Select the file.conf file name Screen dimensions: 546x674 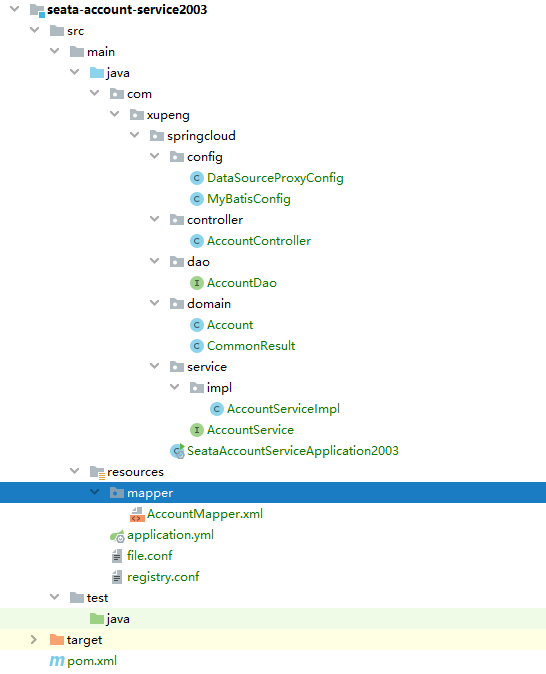coord(150,556)
